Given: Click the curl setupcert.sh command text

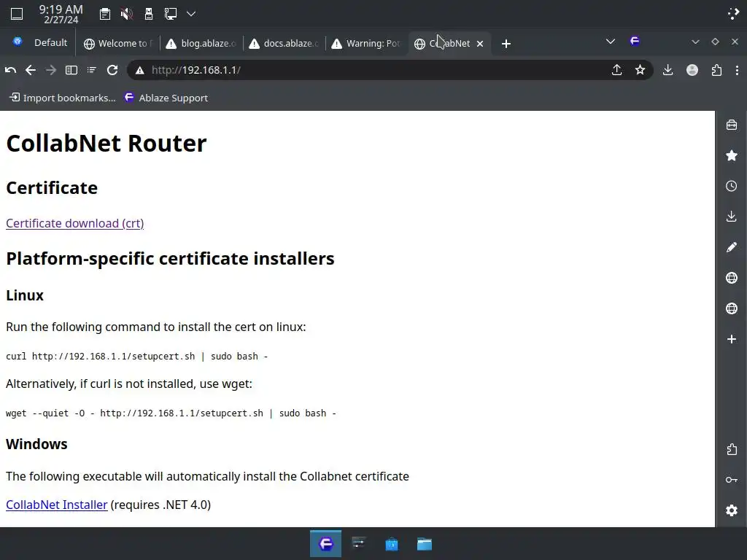Looking at the screenshot, I should point(136,356).
